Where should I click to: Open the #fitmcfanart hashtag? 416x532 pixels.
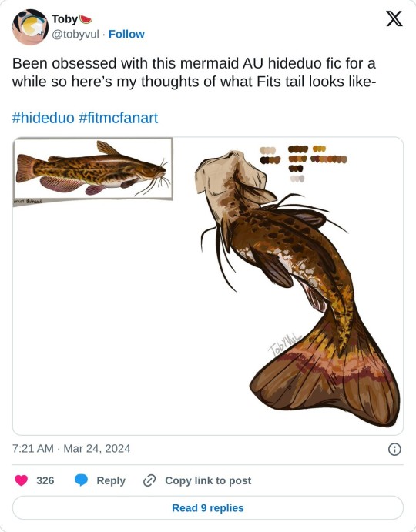(118, 118)
